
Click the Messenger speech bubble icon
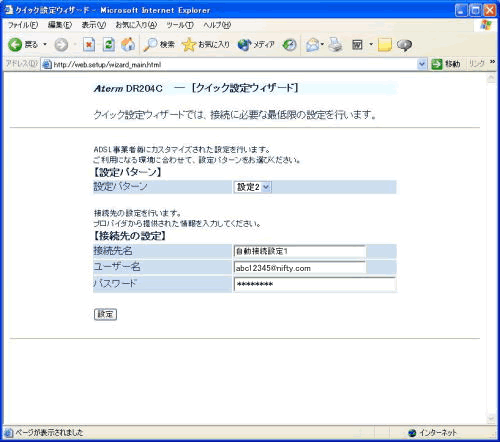(x=404, y=45)
